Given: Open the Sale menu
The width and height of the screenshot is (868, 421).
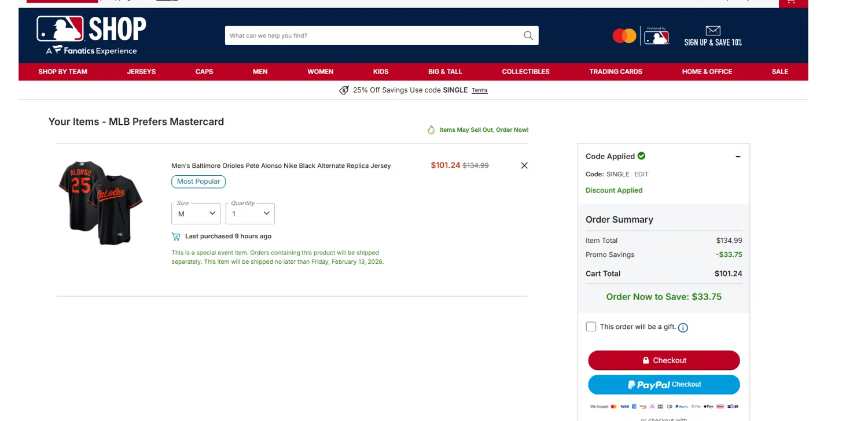Looking at the screenshot, I should point(780,72).
